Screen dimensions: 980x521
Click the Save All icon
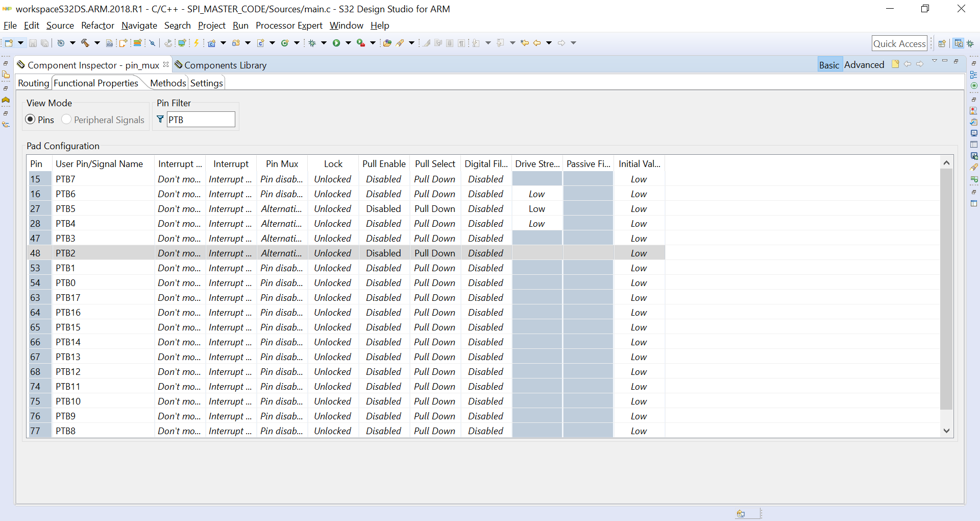pyautogui.click(x=45, y=43)
